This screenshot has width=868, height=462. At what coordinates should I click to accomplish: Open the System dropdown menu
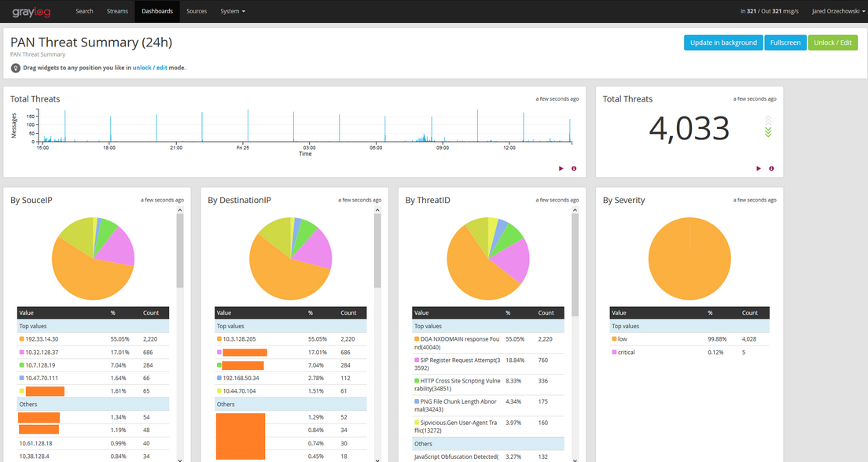tap(233, 11)
